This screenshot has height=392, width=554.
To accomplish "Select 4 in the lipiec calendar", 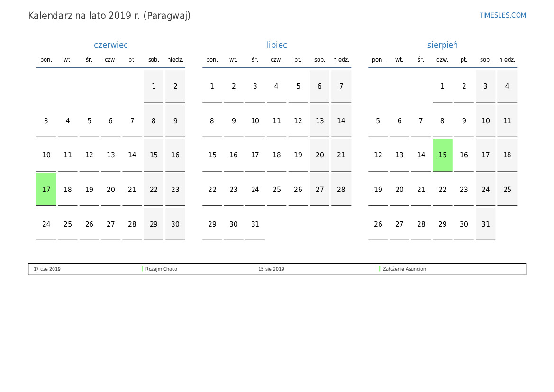I will pyautogui.click(x=276, y=86).
